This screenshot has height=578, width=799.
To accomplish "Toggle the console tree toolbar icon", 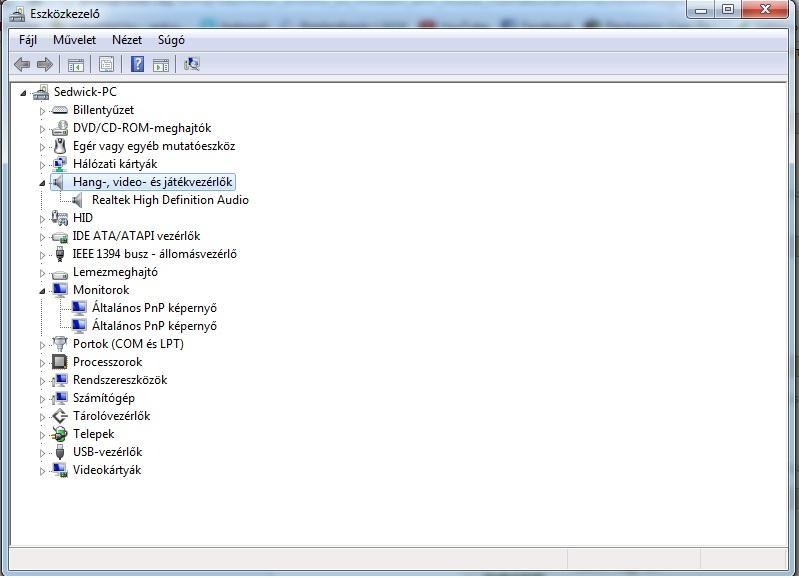I will (76, 65).
